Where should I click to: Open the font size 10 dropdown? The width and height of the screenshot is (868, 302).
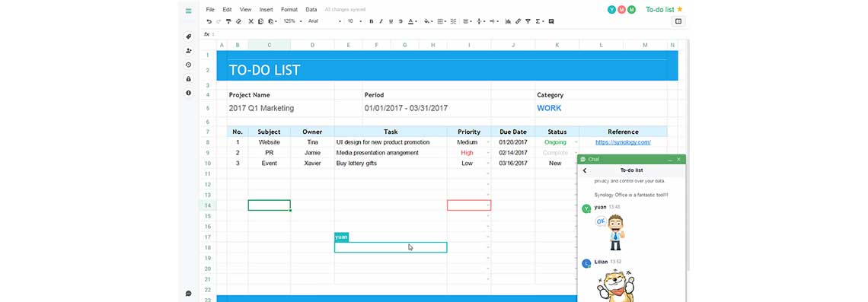point(355,21)
